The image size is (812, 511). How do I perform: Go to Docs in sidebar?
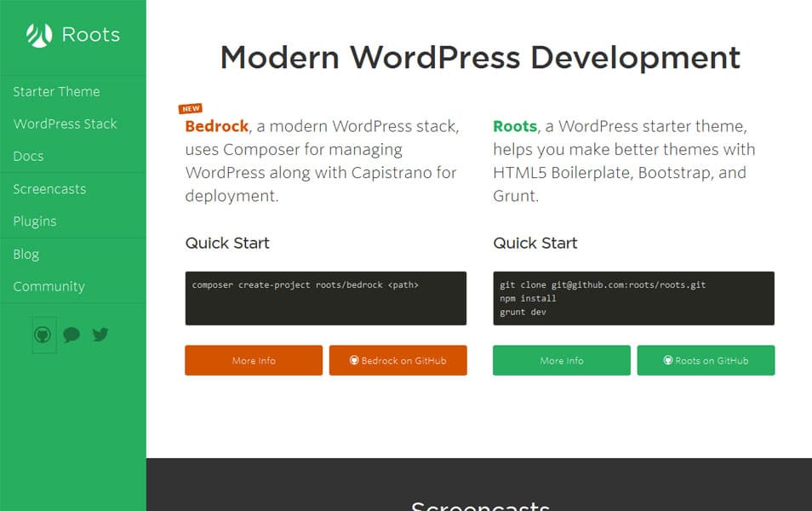pos(28,157)
